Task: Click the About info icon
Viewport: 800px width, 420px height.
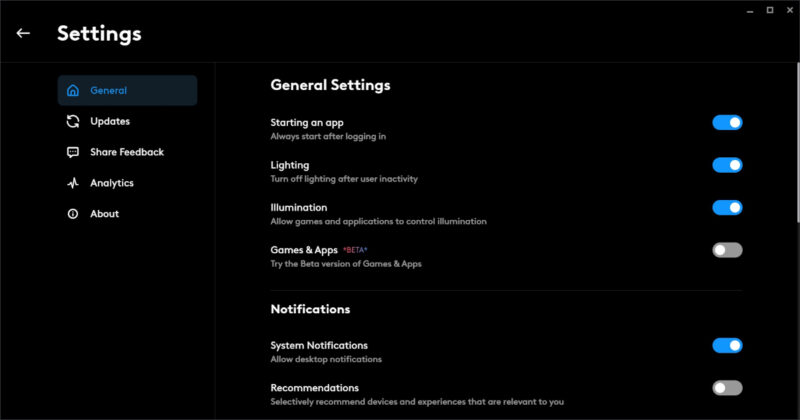Action: pos(73,213)
